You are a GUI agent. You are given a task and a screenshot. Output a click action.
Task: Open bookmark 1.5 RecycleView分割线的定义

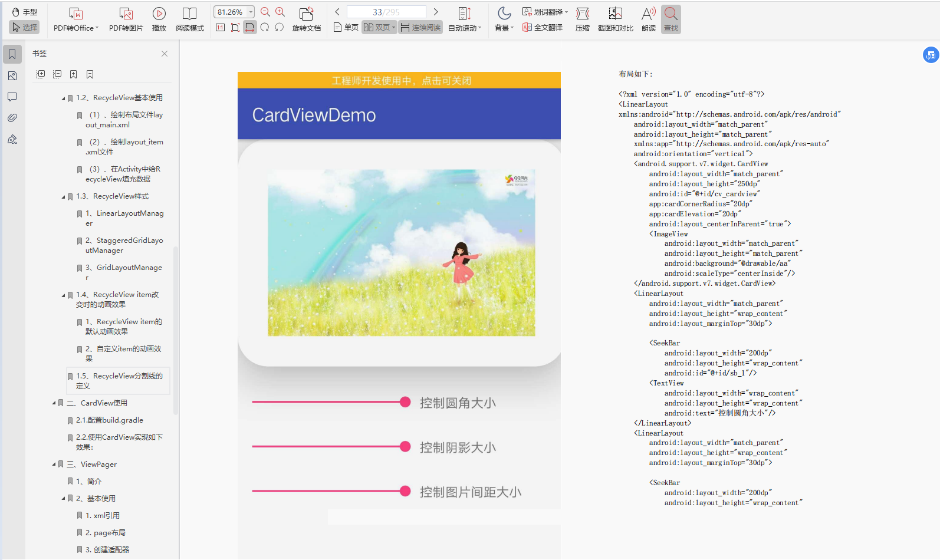[118, 381]
